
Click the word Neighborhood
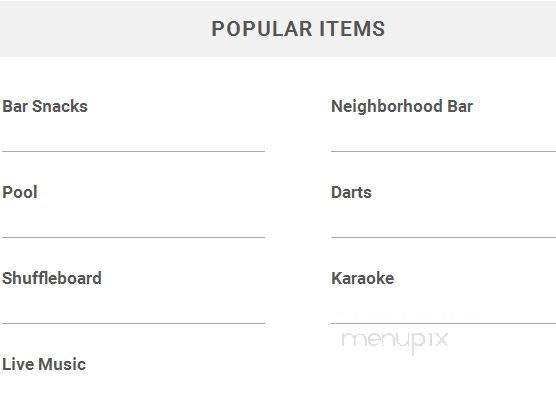tap(387, 106)
